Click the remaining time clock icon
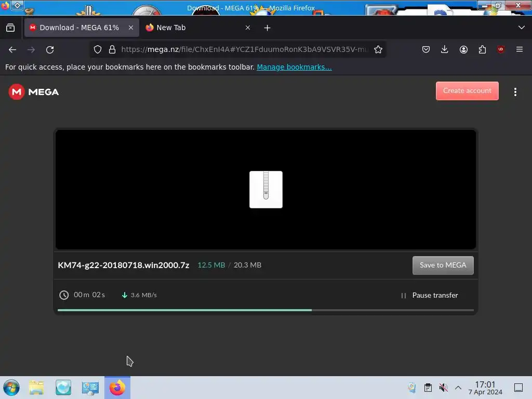532x399 pixels. click(64, 295)
